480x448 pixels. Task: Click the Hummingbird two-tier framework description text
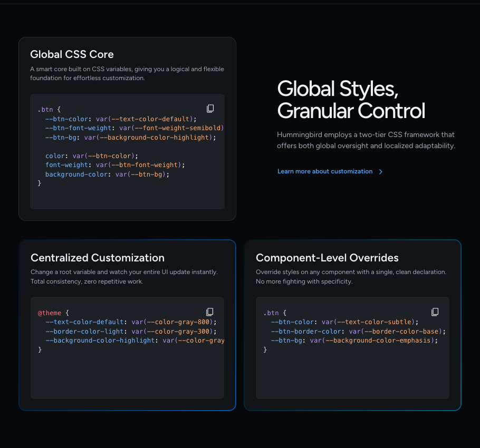(366, 140)
